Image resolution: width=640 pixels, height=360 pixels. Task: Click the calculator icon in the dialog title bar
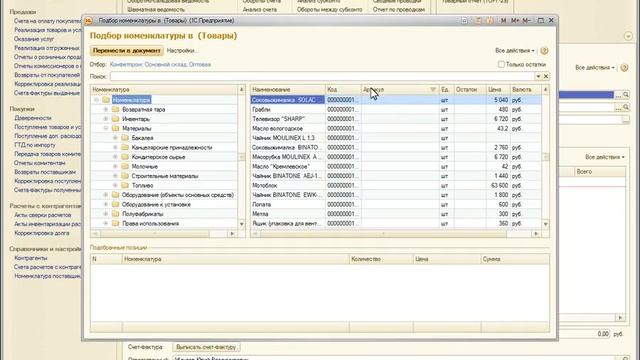point(478,20)
